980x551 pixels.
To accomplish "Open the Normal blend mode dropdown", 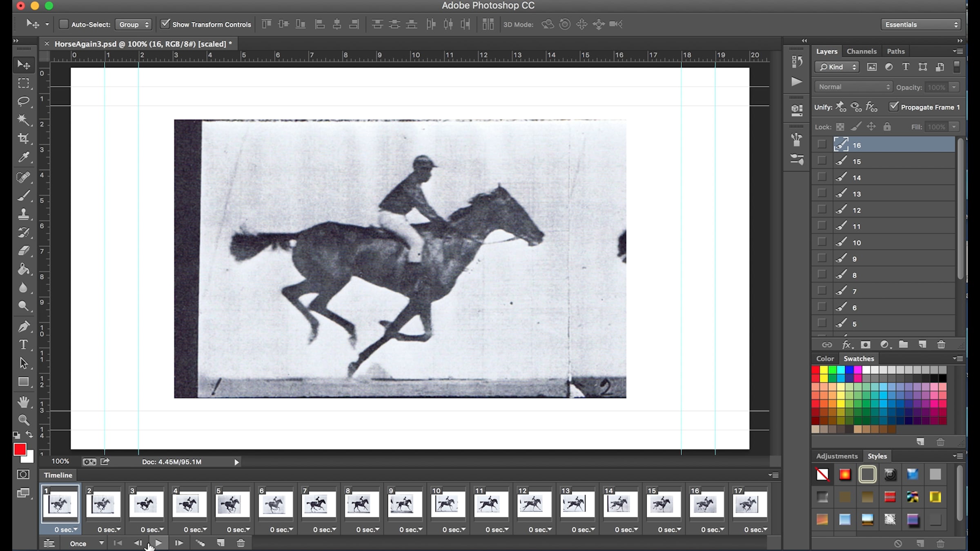I will (853, 87).
